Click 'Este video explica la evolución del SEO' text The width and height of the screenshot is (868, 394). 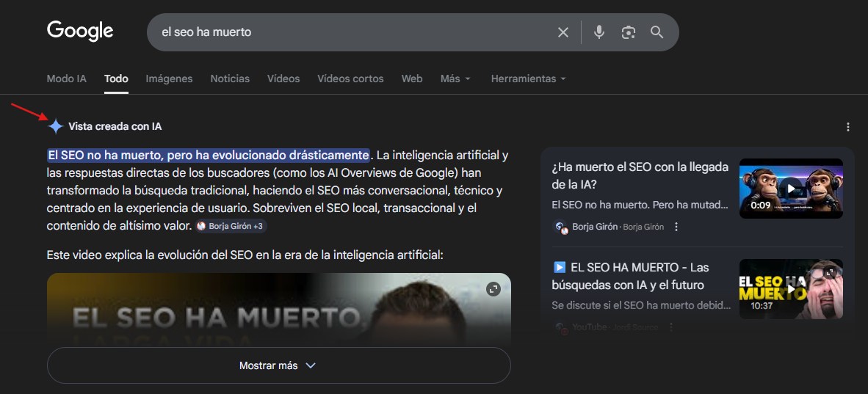[245, 255]
